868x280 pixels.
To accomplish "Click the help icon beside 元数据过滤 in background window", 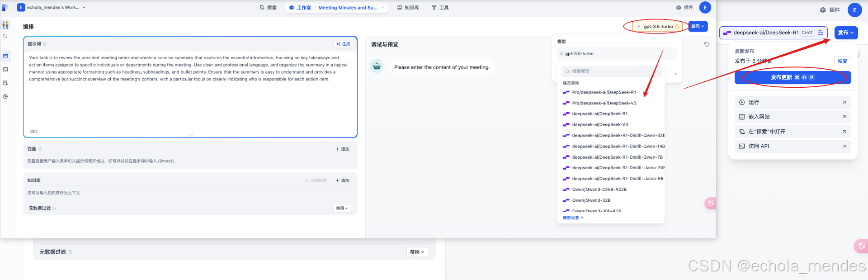I will click(x=70, y=252).
